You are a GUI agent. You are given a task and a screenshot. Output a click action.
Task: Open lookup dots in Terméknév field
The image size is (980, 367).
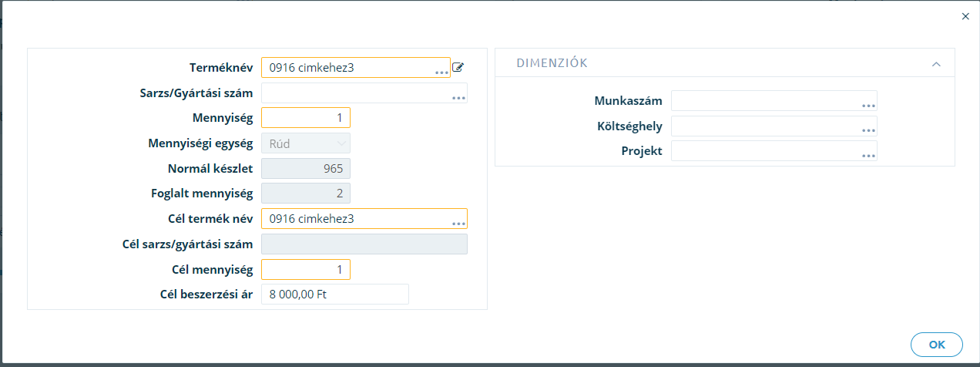tap(441, 72)
